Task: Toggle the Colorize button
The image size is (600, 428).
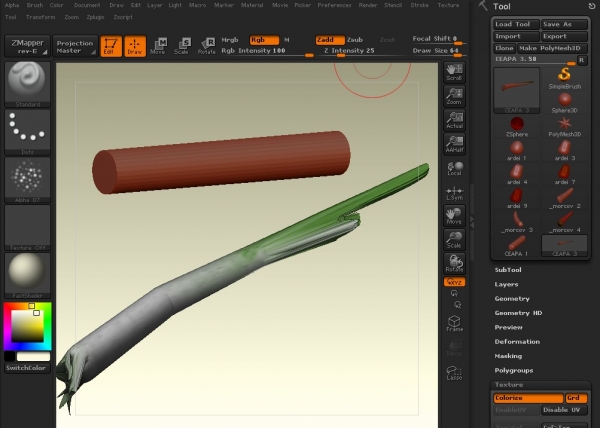Action: (528, 398)
